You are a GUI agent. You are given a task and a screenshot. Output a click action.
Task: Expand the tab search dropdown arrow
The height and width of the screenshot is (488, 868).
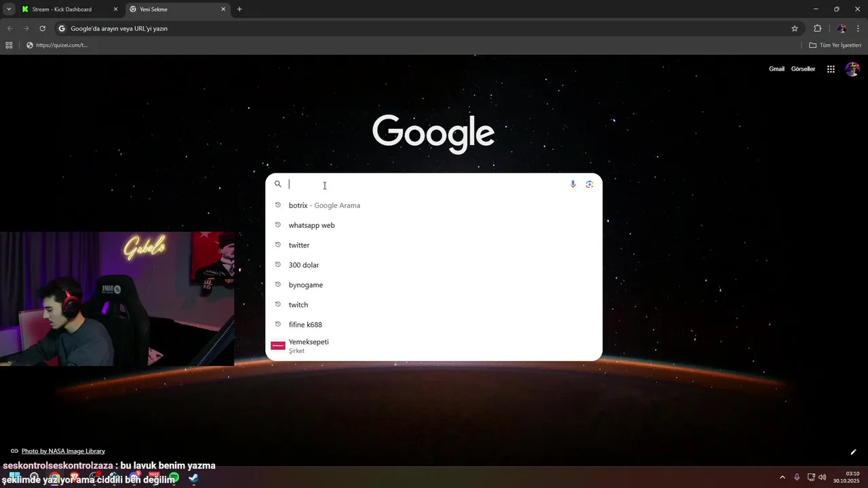pyautogui.click(x=9, y=9)
